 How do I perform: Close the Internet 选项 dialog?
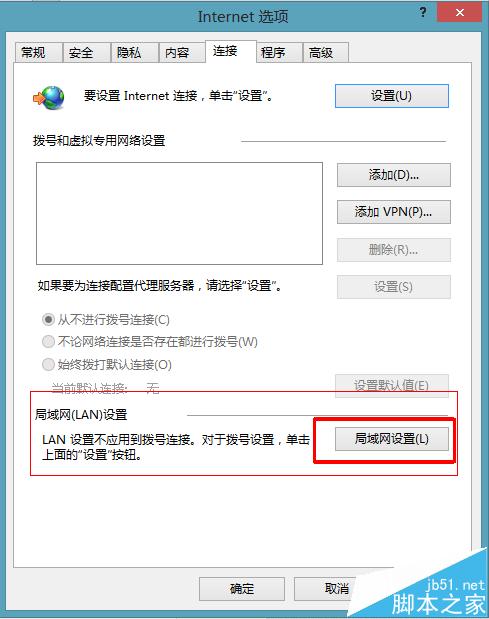(459, 13)
